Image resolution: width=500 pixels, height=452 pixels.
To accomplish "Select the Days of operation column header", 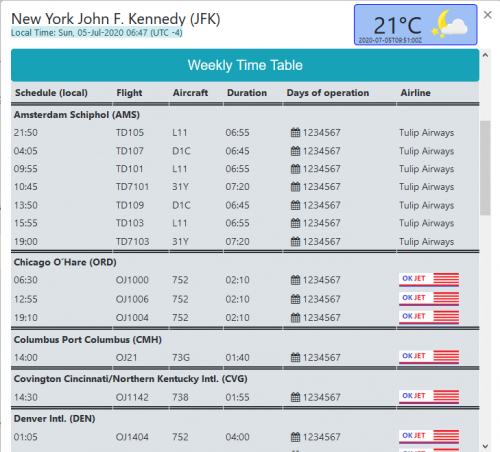I will [x=328, y=93].
